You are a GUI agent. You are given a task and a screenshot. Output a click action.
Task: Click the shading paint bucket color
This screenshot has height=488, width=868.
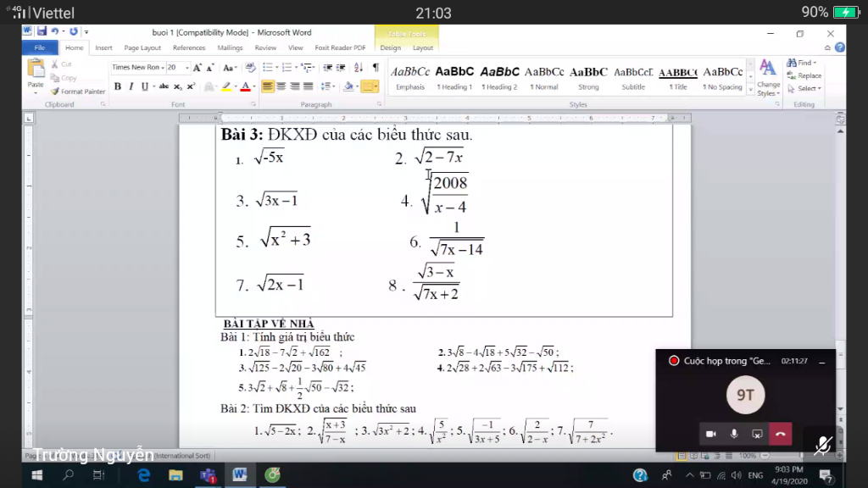348,86
